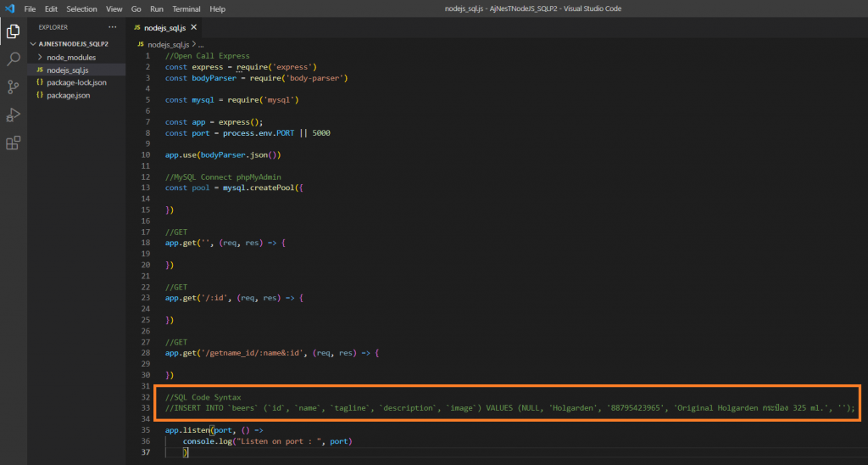Open the Run menu

[157, 8]
